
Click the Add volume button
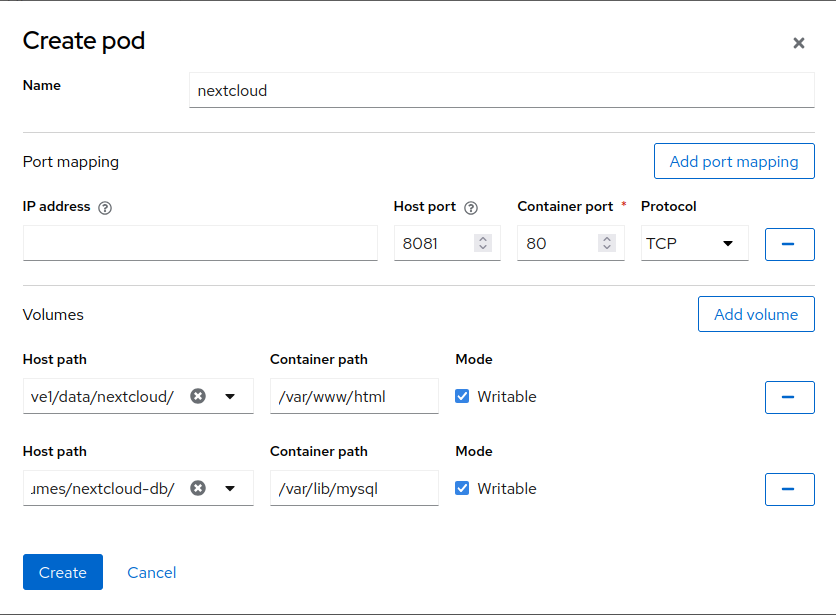(x=755, y=314)
